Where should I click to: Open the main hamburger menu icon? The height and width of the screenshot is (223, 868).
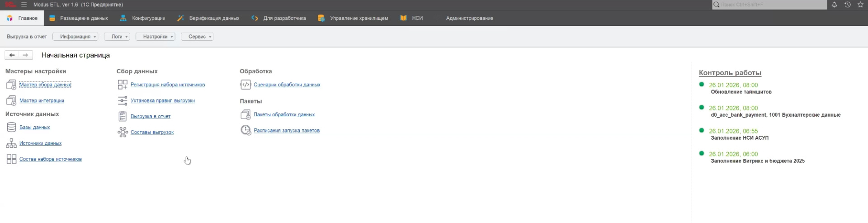pyautogui.click(x=24, y=5)
